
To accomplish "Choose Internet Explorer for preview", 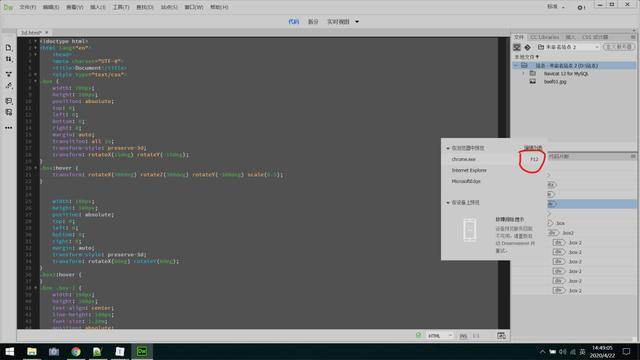I will [x=469, y=170].
